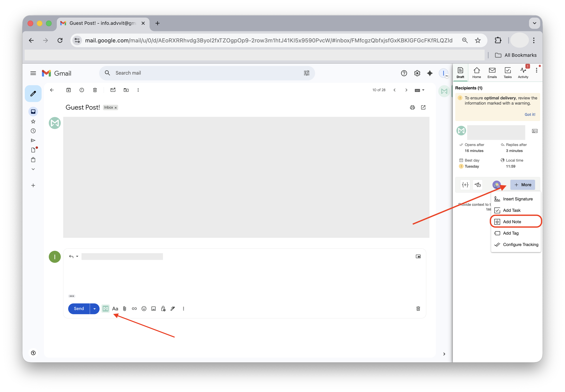The width and height of the screenshot is (565, 392).
Task: Choose Add Tag from the menu
Action: [x=516, y=233]
